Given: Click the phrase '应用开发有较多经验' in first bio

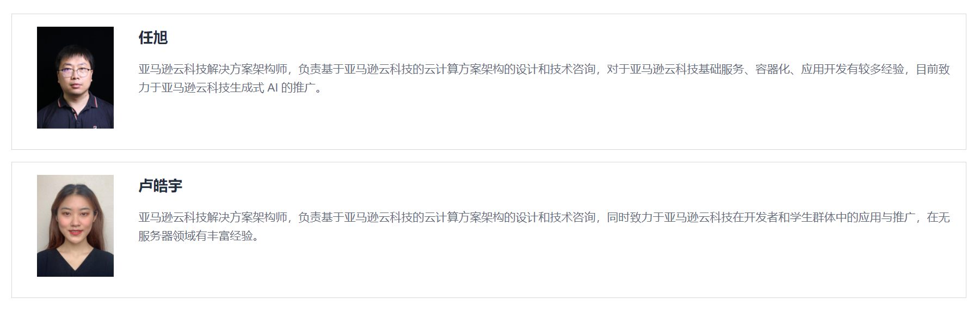Looking at the screenshot, I should coord(852,69).
